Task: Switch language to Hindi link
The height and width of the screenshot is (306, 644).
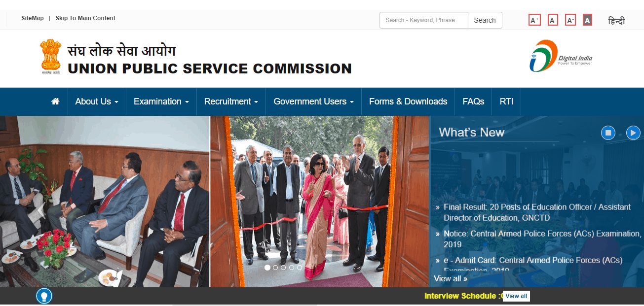Action: 616,21
